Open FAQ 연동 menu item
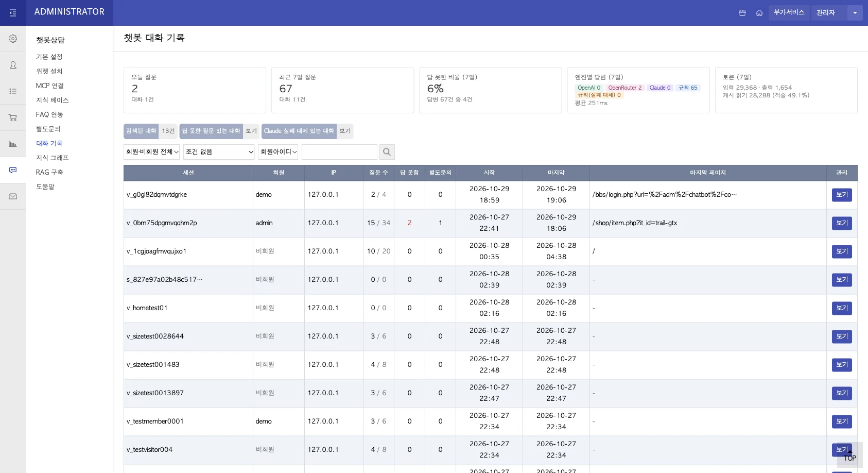Image resolution: width=868 pixels, height=473 pixels. pos(49,114)
